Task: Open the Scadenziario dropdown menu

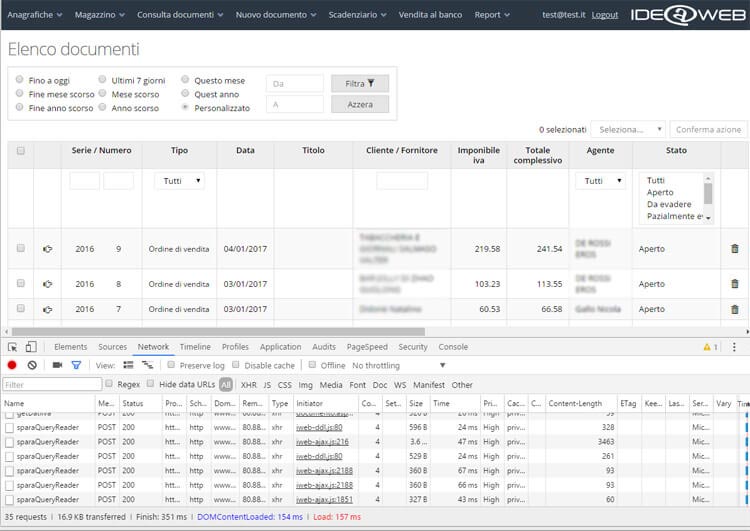Action: tap(357, 15)
